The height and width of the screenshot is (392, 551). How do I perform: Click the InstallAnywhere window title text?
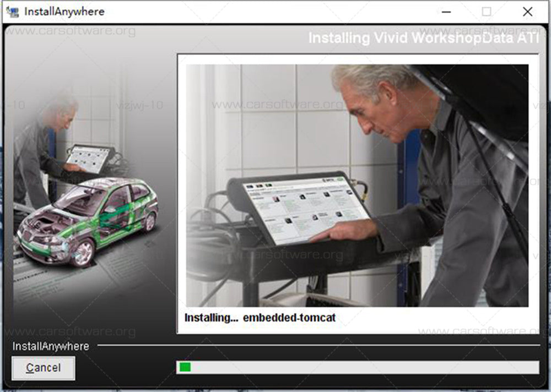coord(64,12)
